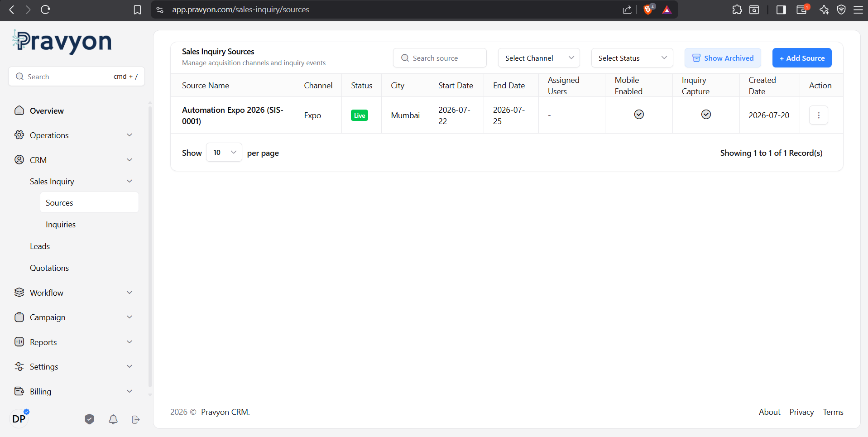The height and width of the screenshot is (437, 868).
Task: Click the VPN shield icon in toolbar
Action: (841, 10)
